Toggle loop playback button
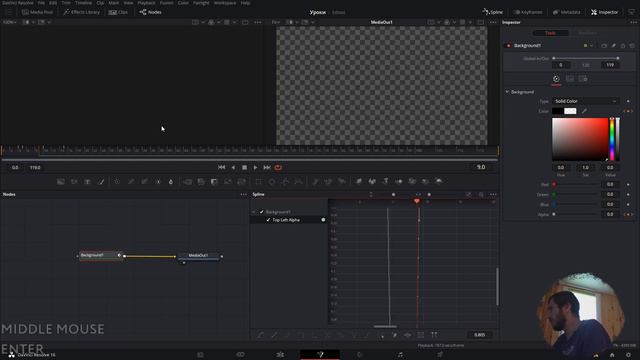Image resolution: width=640 pixels, height=360 pixels. pos(278,167)
